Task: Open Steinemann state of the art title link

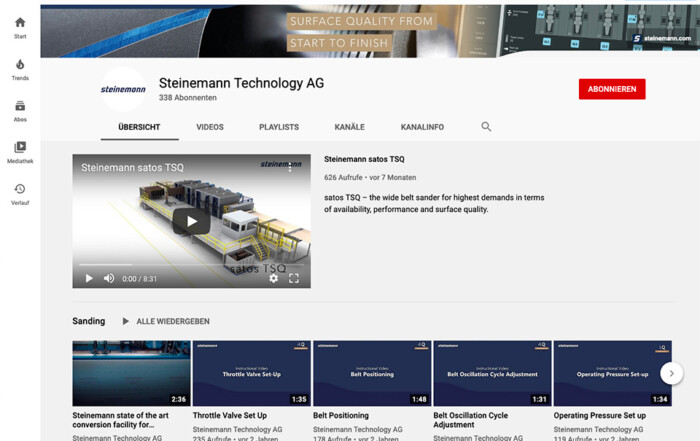Action: pyautogui.click(x=121, y=420)
